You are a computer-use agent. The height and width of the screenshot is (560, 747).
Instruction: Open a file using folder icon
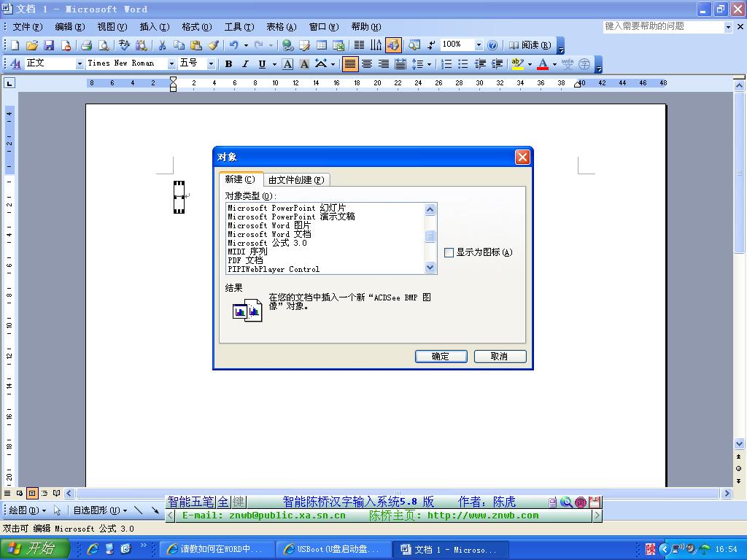pos(31,45)
